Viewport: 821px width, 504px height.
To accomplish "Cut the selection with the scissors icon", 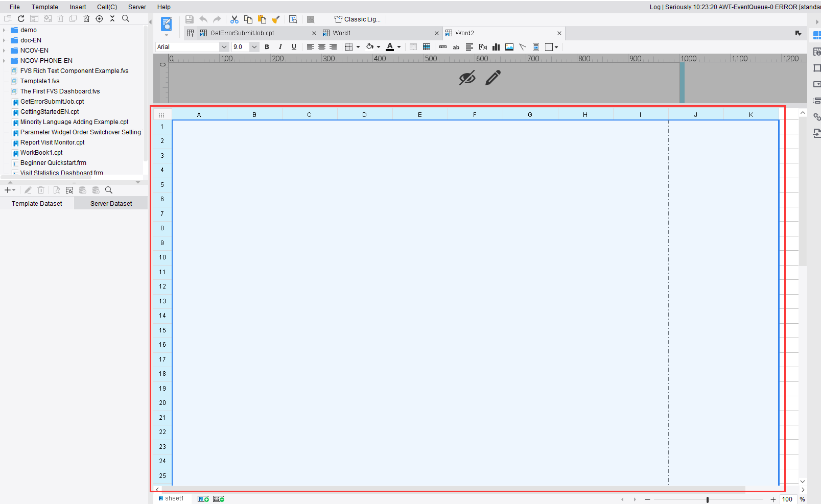I will tap(234, 19).
